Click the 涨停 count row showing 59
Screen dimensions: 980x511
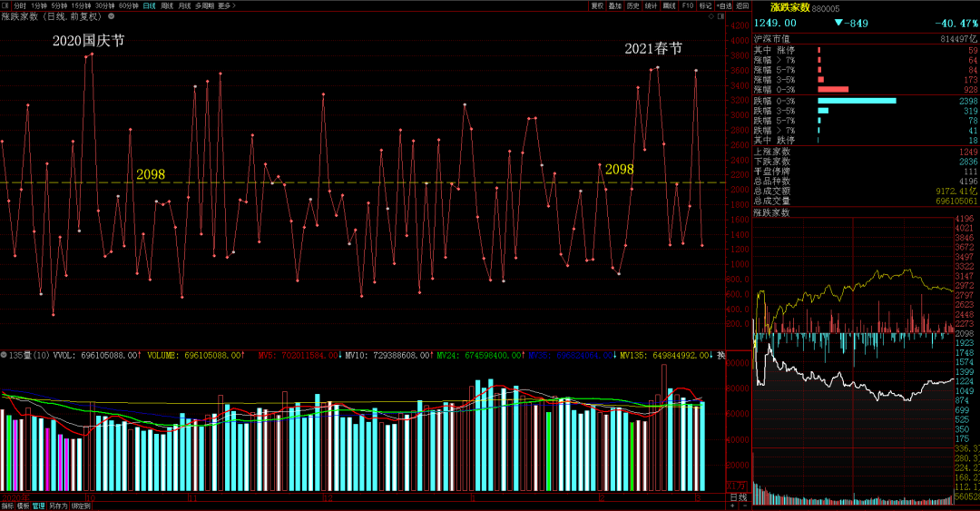coord(866,50)
